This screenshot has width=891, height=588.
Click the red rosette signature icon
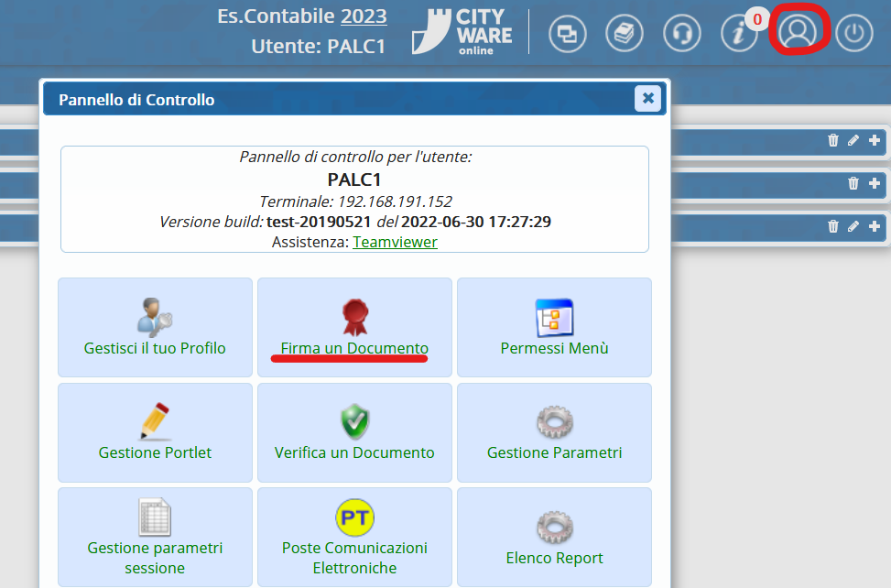[x=355, y=317]
